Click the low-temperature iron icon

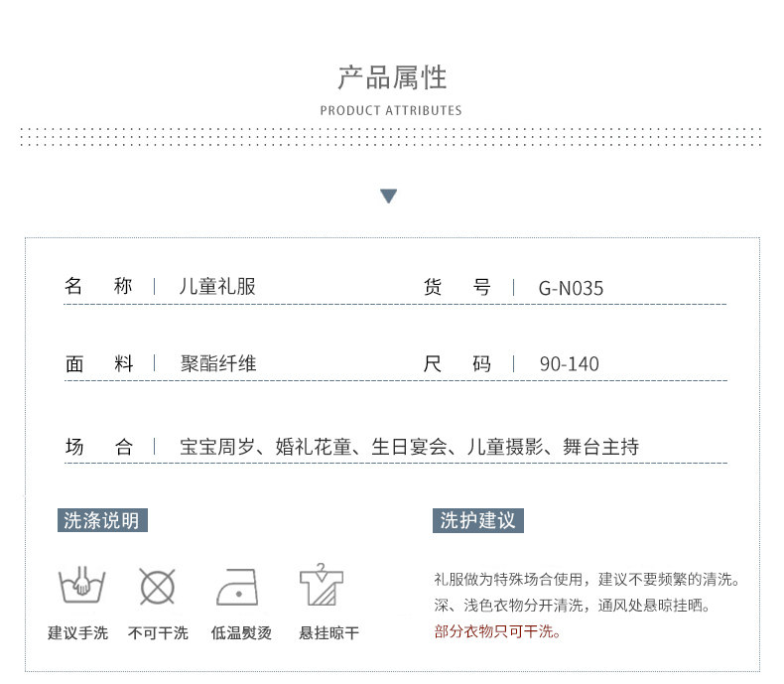237,587
